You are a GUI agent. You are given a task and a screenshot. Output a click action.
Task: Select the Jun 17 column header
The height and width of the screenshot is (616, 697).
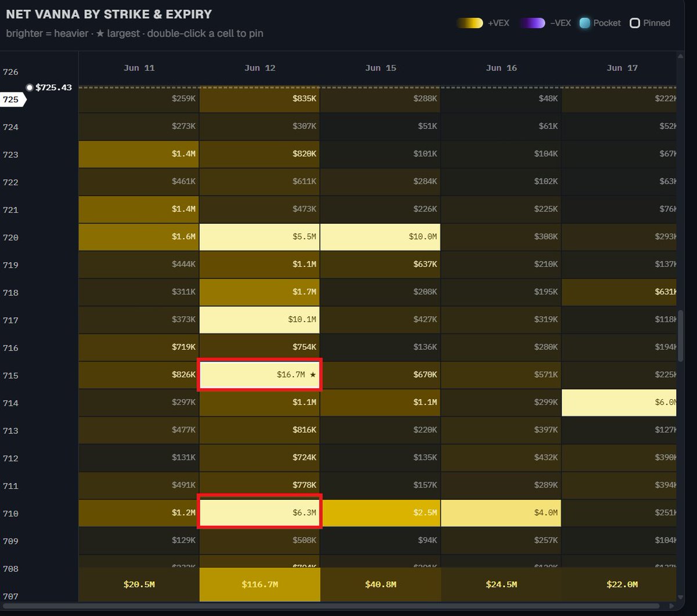pos(622,68)
